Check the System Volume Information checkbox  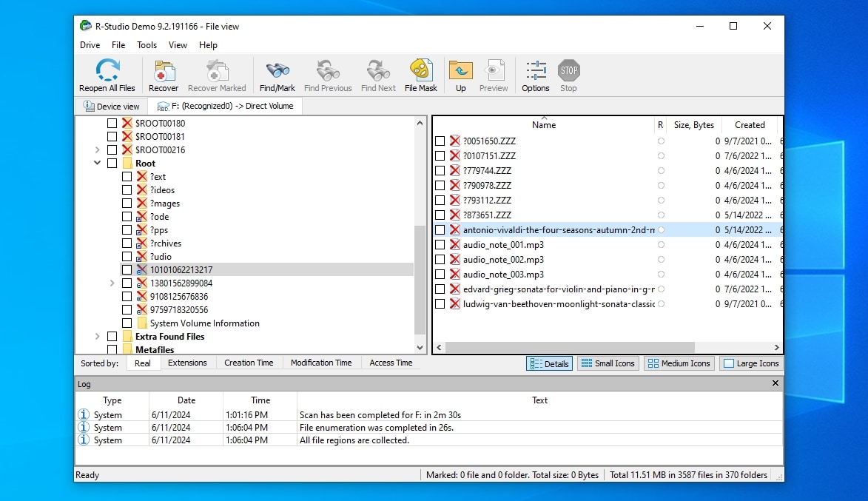tap(127, 323)
